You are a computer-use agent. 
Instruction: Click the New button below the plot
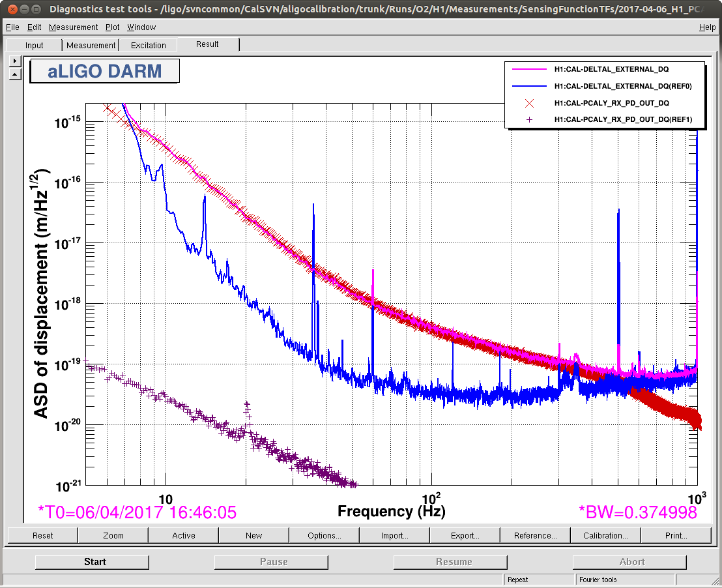pos(253,535)
